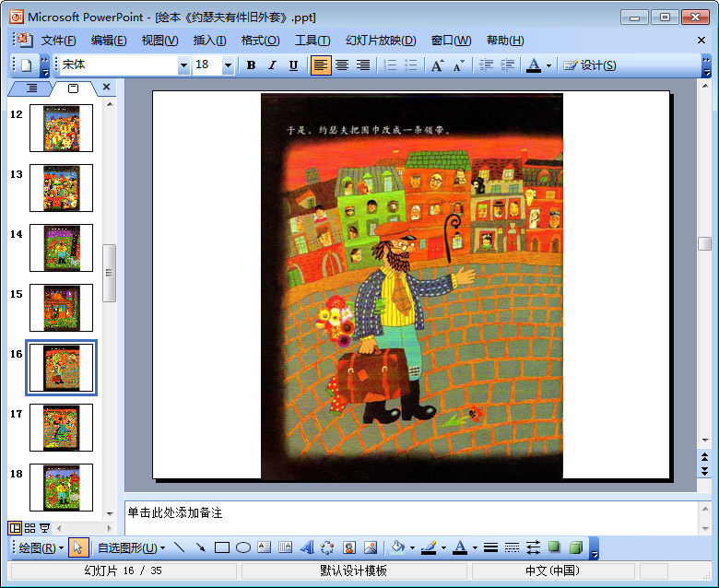Screen dimensions: 719x588
Task: Open the 文件(F) menu
Action: coord(58,41)
